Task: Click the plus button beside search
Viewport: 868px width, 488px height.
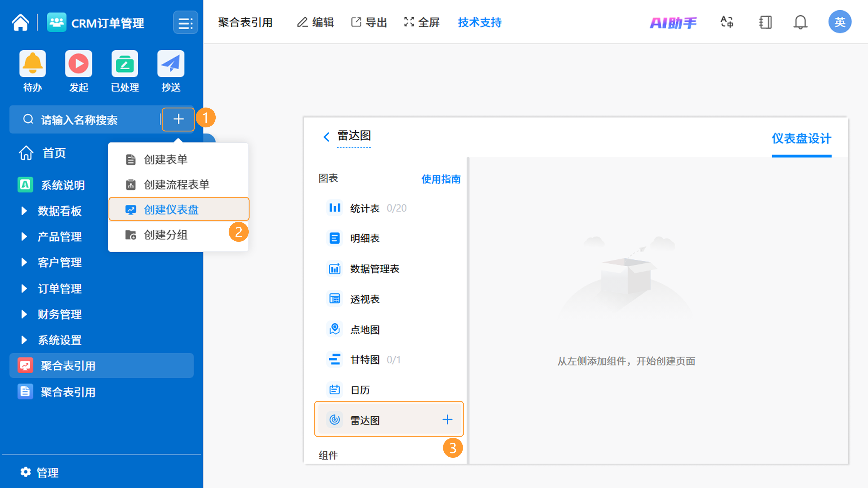Action: pyautogui.click(x=178, y=119)
